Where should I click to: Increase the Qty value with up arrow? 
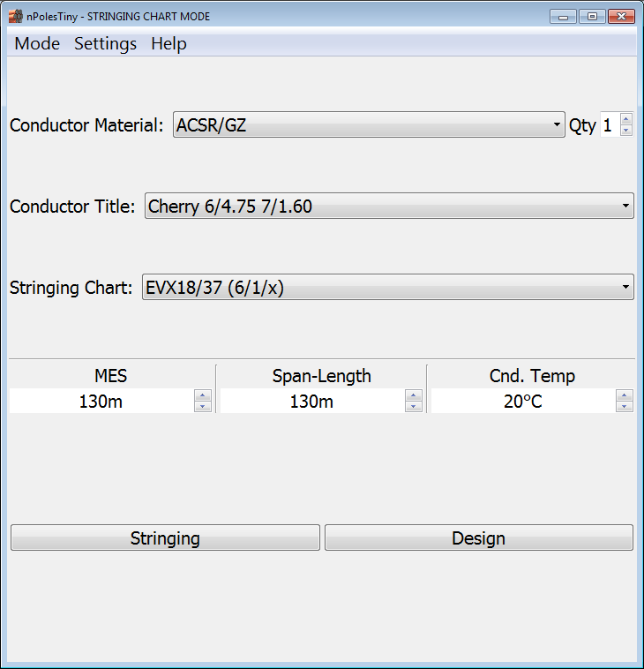click(626, 119)
